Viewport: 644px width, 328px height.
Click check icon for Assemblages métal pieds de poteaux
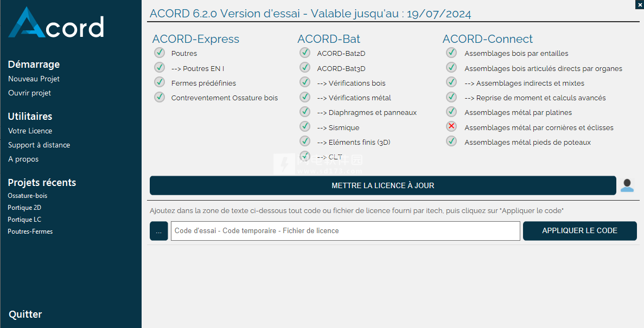pyautogui.click(x=451, y=141)
